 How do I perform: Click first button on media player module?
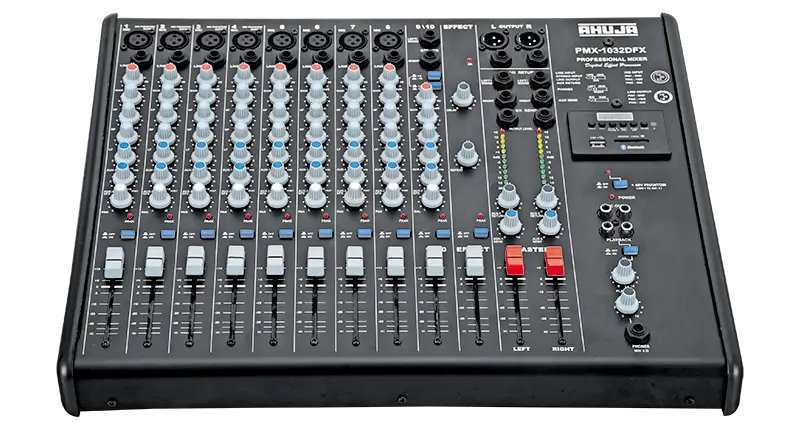591,124
